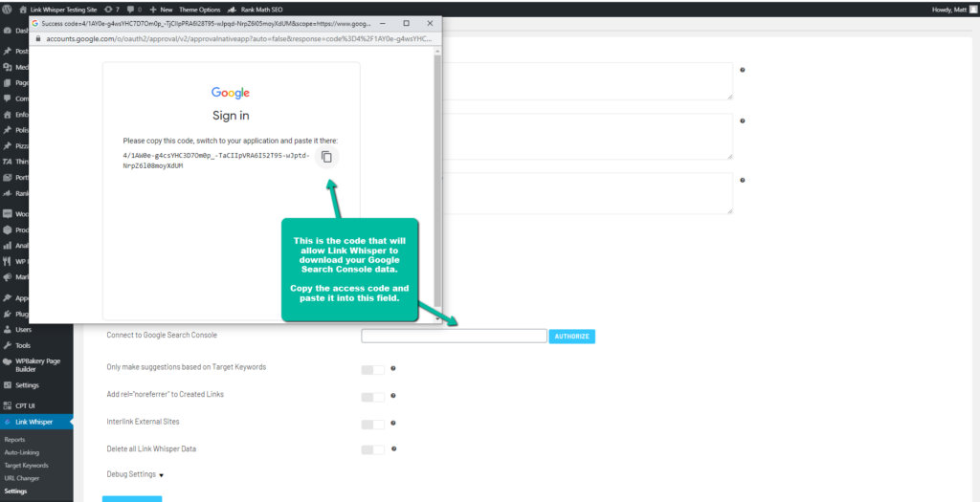Screen dimensions: 980x502
Task: Open URL Changer submenu item
Action: [x=21, y=478]
